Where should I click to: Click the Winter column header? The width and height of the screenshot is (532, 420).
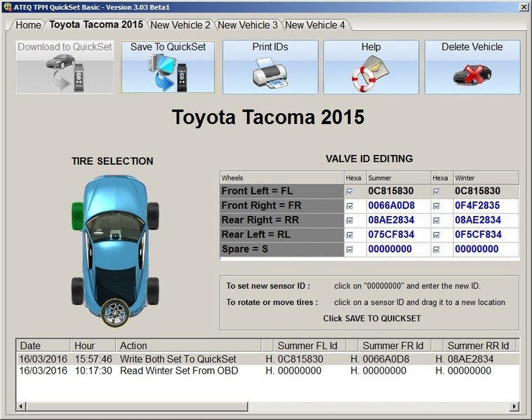click(486, 177)
